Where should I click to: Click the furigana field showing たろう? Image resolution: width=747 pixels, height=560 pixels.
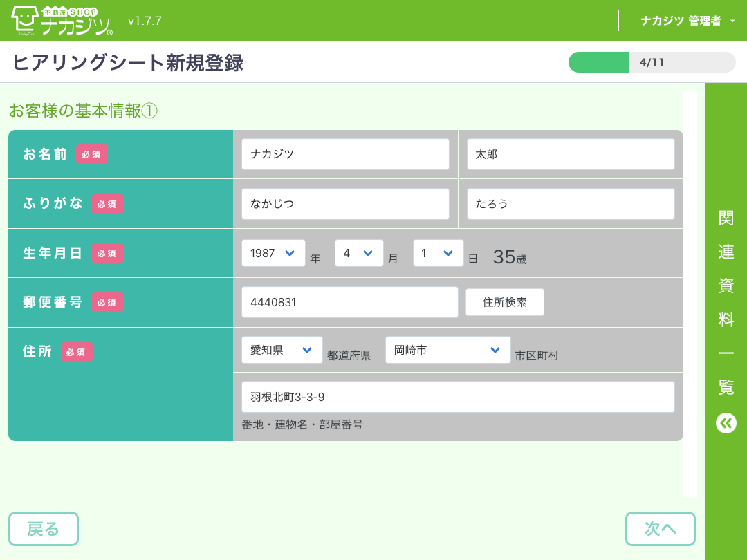coord(570,203)
